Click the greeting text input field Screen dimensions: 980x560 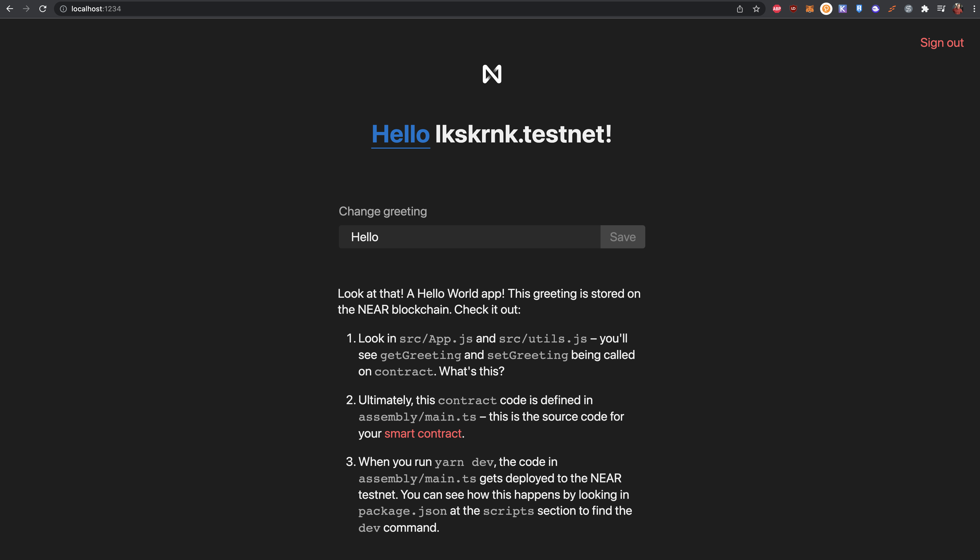click(468, 237)
